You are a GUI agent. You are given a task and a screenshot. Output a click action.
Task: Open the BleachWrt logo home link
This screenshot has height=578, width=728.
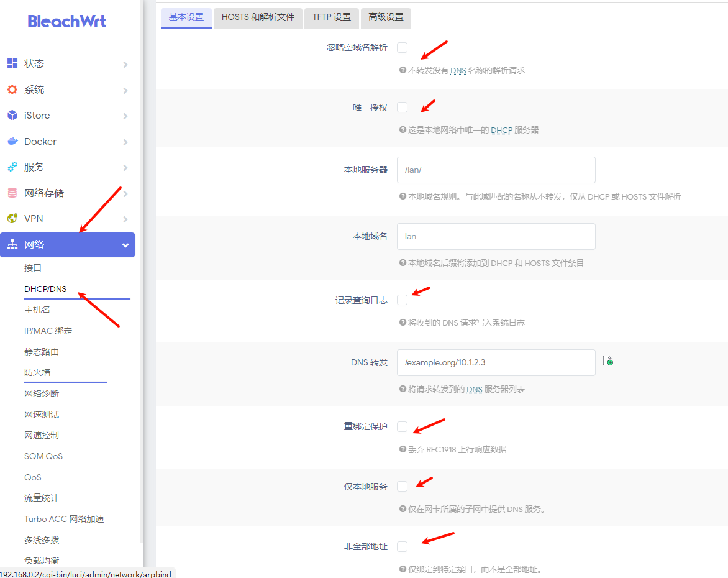67,21
